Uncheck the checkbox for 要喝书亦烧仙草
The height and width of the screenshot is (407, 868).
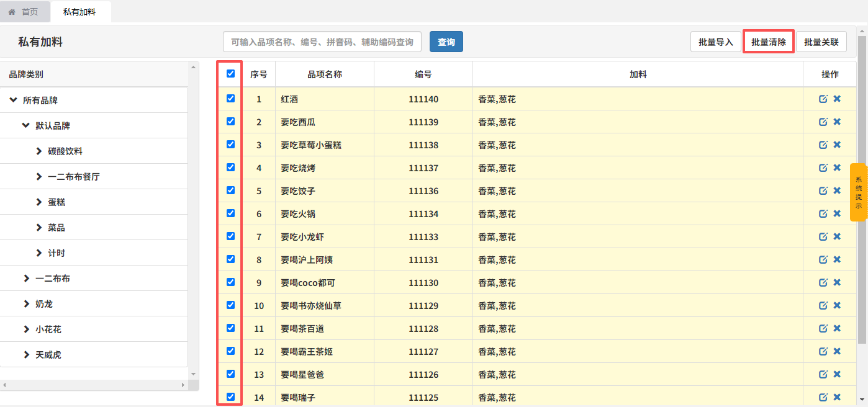(x=230, y=305)
